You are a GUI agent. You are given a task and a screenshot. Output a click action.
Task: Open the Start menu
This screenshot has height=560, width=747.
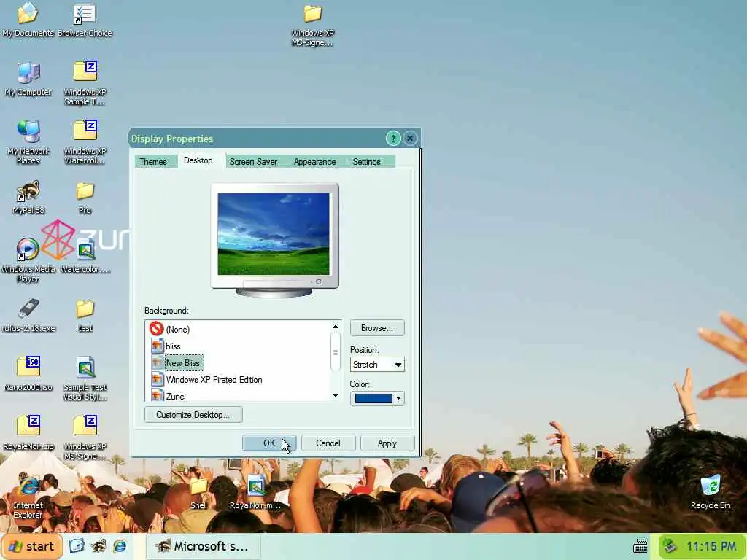pyautogui.click(x=32, y=546)
